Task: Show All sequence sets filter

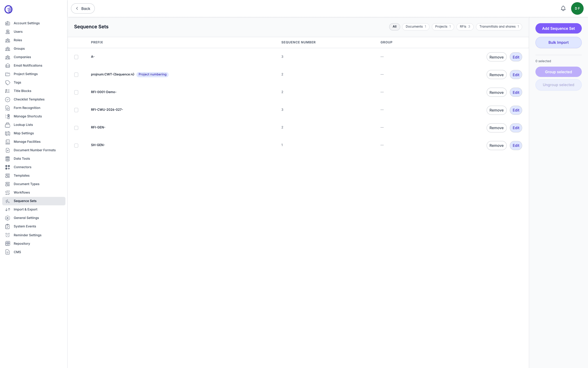Action: click(x=395, y=27)
